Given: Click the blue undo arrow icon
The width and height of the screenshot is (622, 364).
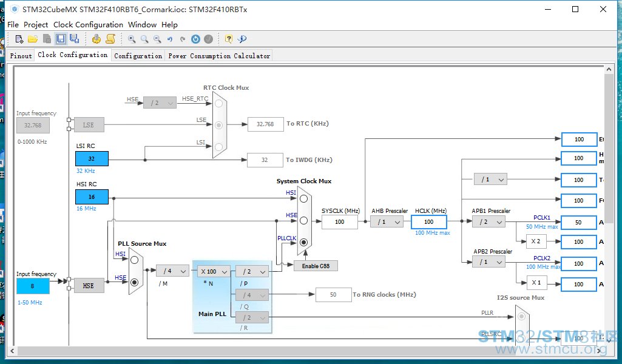Looking at the screenshot, I should click(170, 39).
